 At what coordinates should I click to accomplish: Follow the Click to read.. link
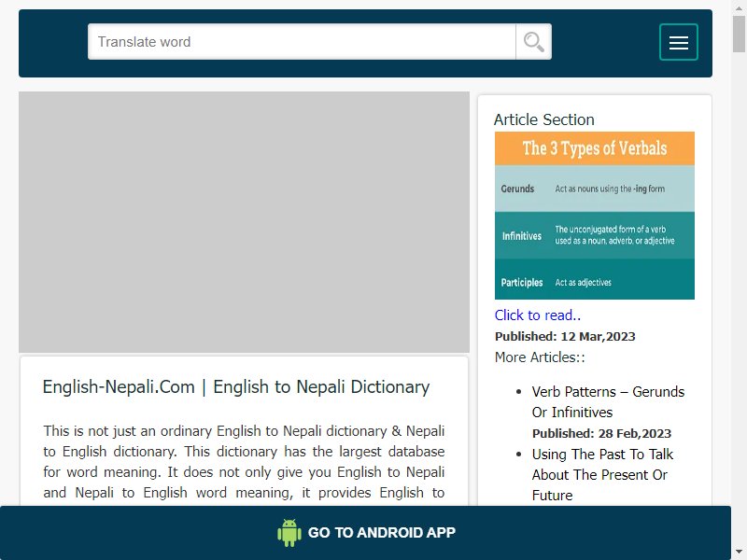tap(538, 315)
